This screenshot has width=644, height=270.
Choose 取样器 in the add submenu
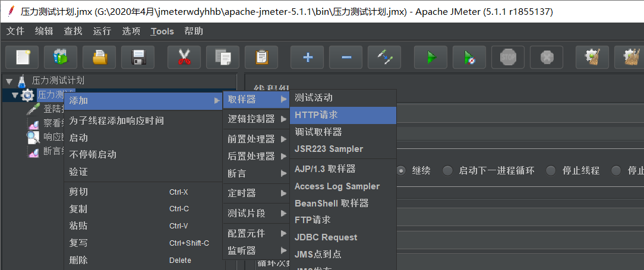pyautogui.click(x=256, y=99)
